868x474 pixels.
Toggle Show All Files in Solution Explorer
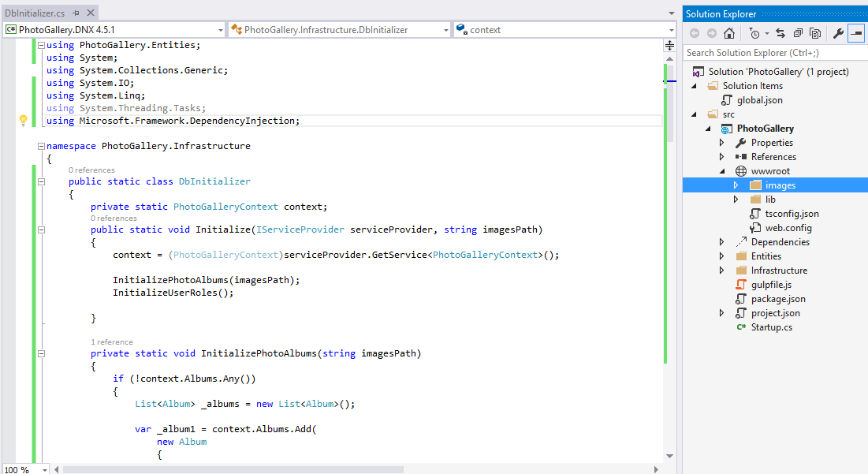point(815,33)
